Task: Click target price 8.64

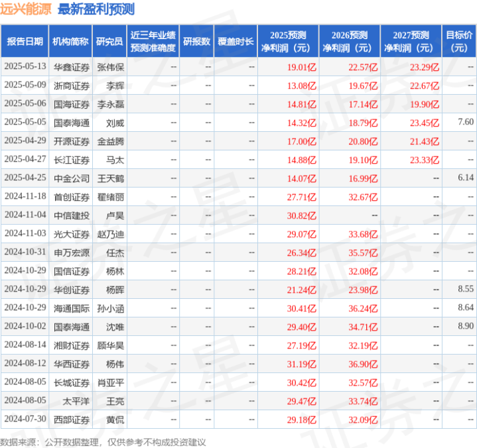Action: (x=466, y=308)
